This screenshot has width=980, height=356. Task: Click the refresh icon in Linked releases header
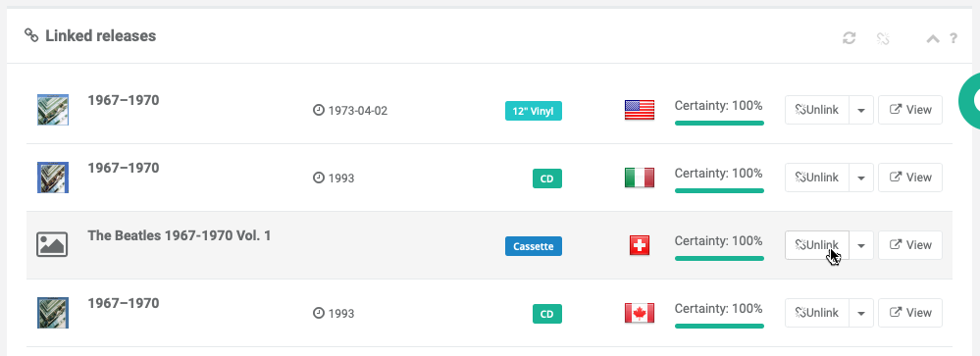tap(849, 38)
